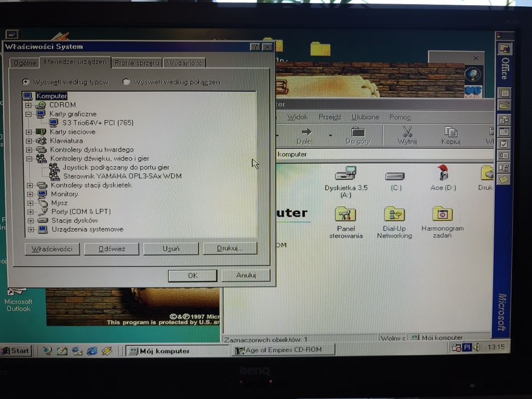
Task: Open Widok menu in Mój komputer
Action: pos(297,117)
